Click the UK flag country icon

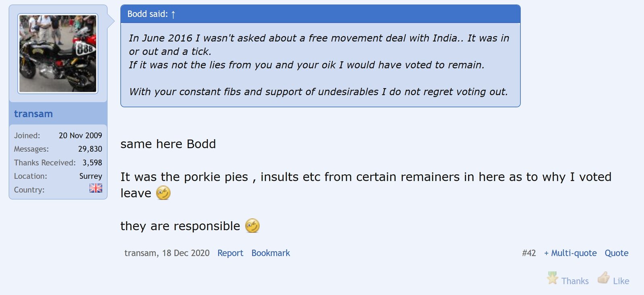(x=95, y=188)
